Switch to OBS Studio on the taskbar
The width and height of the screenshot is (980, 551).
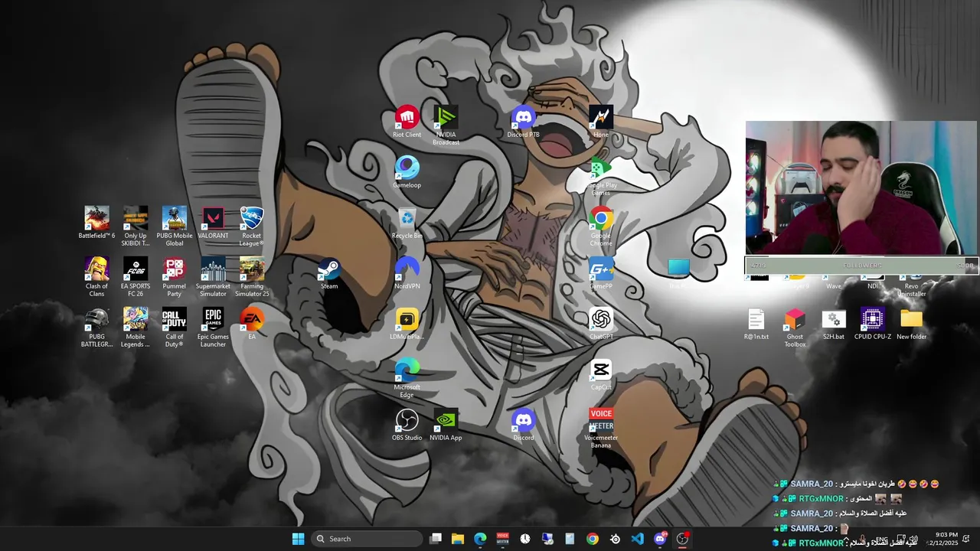682,539
